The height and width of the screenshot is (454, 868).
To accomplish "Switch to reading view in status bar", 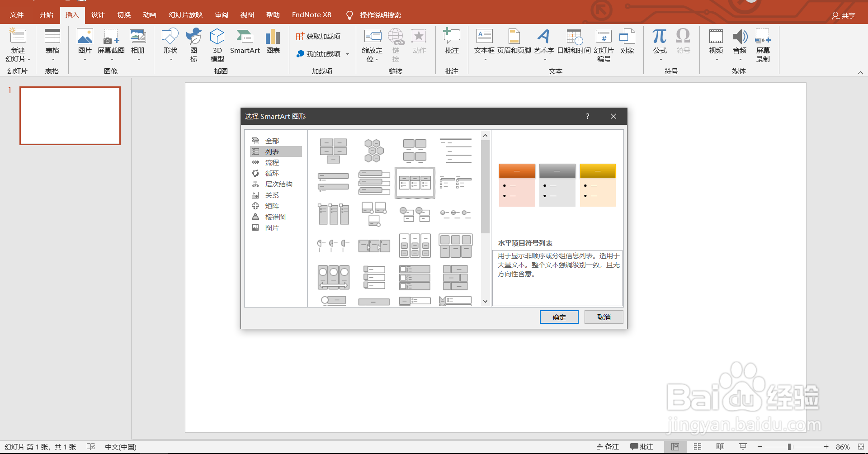I will coord(720,447).
